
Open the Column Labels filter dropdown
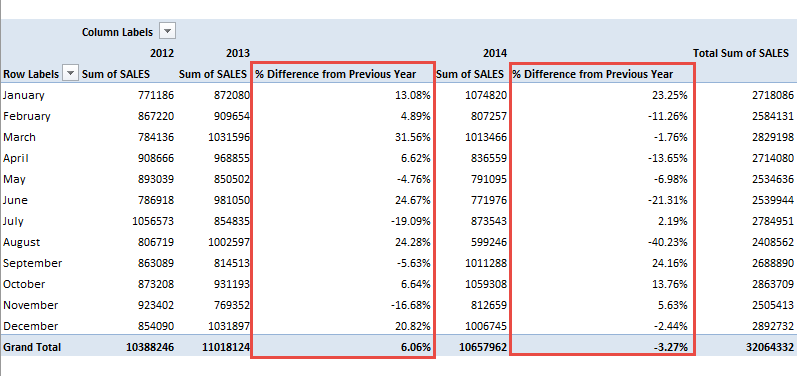pos(168,31)
